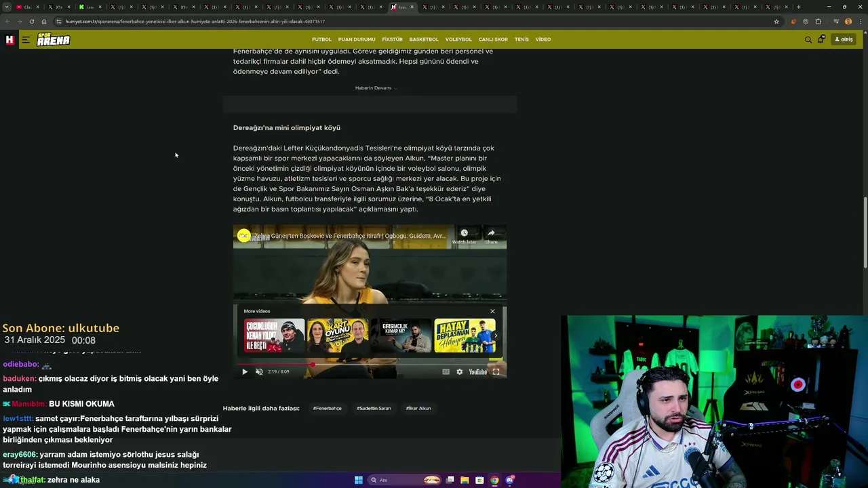This screenshot has height=488, width=868.
Task: Open the Windows Start menu
Action: click(x=359, y=480)
